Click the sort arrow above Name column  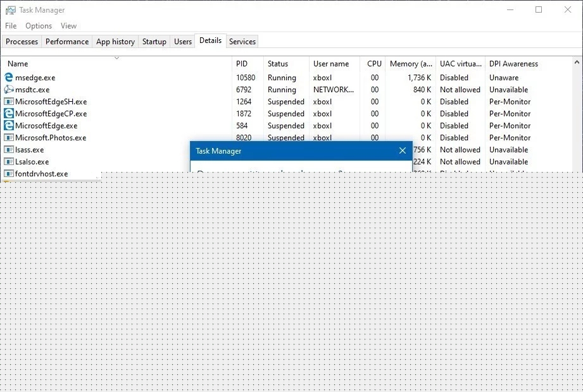(x=116, y=58)
